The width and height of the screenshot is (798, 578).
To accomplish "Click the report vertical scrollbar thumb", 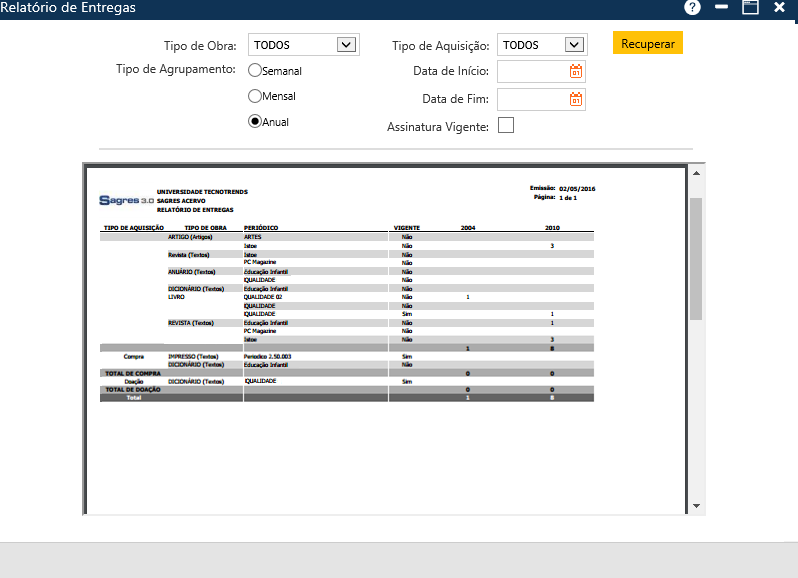I will point(696,258).
